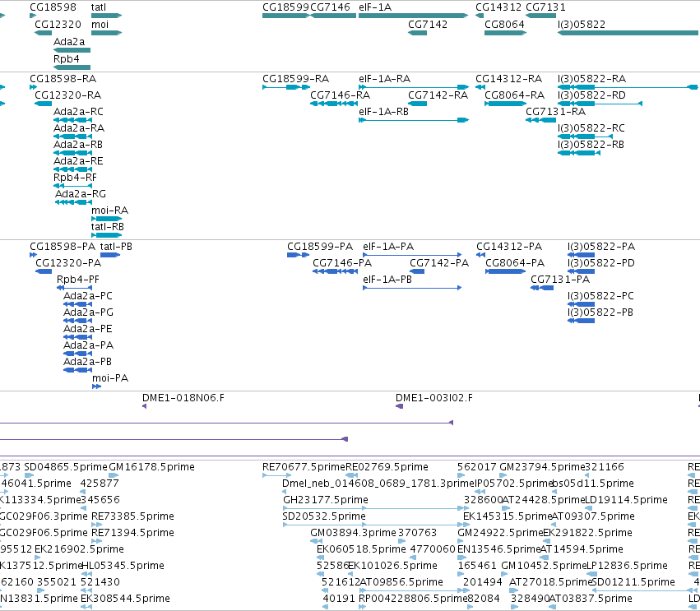Select the CG18598-PA protein

pyautogui.click(x=33, y=255)
